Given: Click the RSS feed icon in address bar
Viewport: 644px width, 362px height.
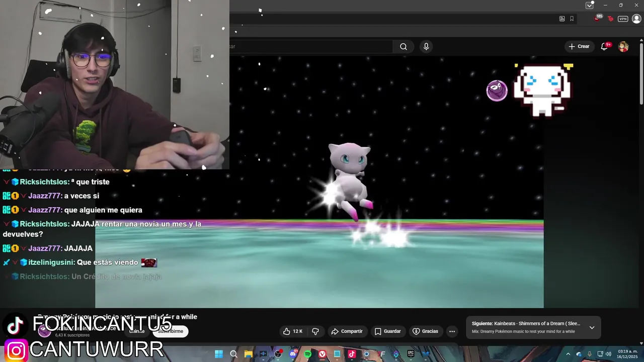Looking at the screenshot, I should tap(562, 19).
